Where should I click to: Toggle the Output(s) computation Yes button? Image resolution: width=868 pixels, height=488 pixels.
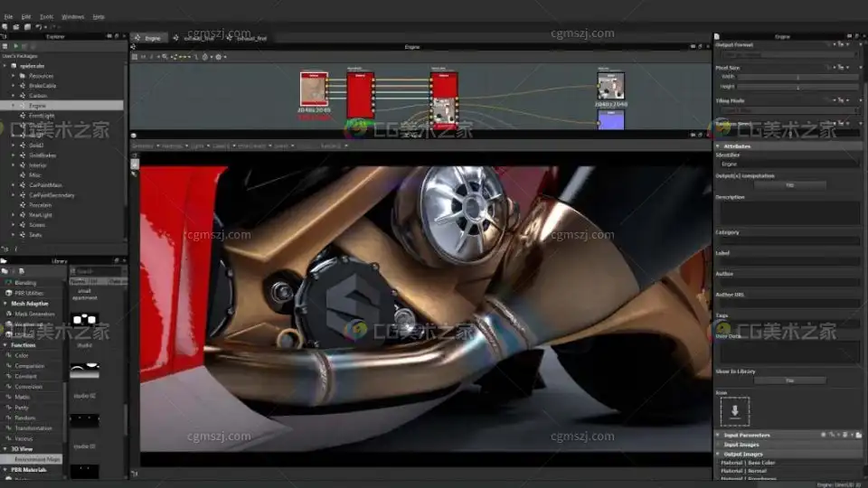[x=788, y=184]
